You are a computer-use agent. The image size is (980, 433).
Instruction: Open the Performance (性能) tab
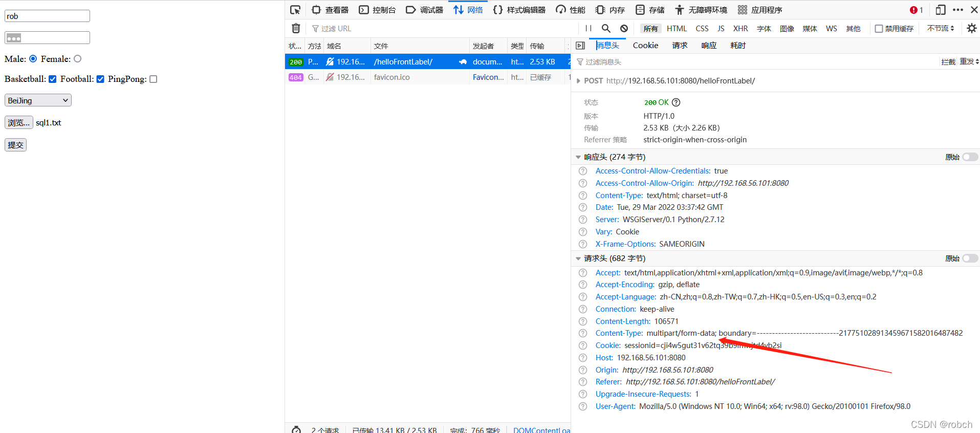[x=571, y=10]
